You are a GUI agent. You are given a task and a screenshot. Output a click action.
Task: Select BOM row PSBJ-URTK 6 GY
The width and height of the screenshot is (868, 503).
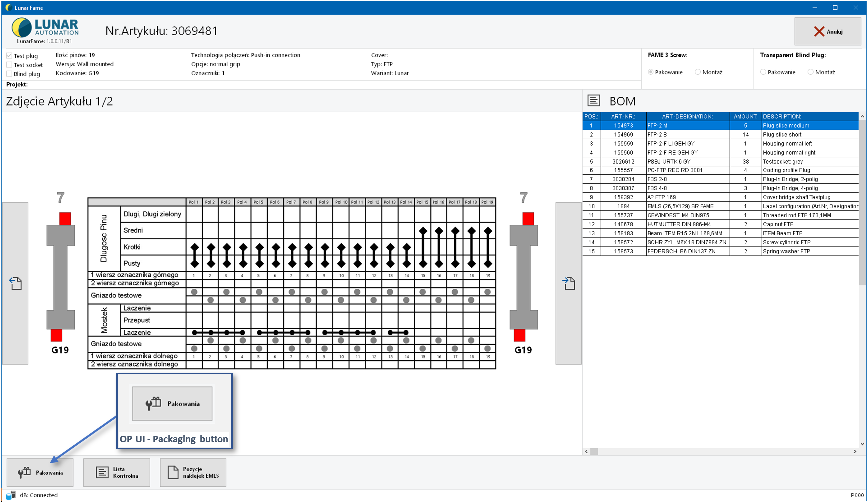point(720,162)
